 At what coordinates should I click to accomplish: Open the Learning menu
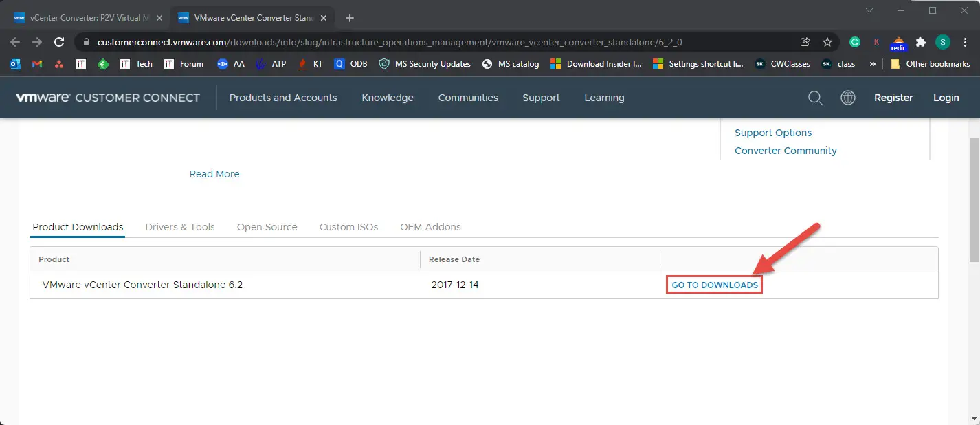[x=604, y=98]
